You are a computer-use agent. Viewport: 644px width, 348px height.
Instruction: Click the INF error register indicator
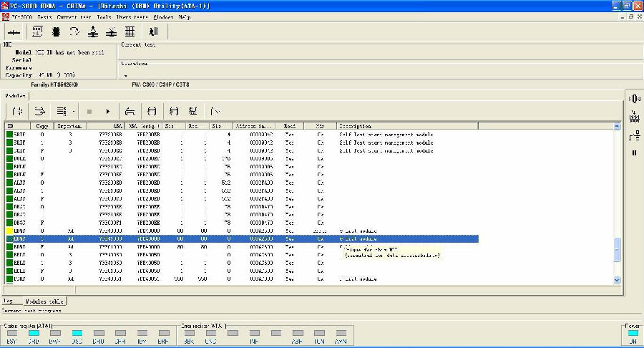point(255,333)
